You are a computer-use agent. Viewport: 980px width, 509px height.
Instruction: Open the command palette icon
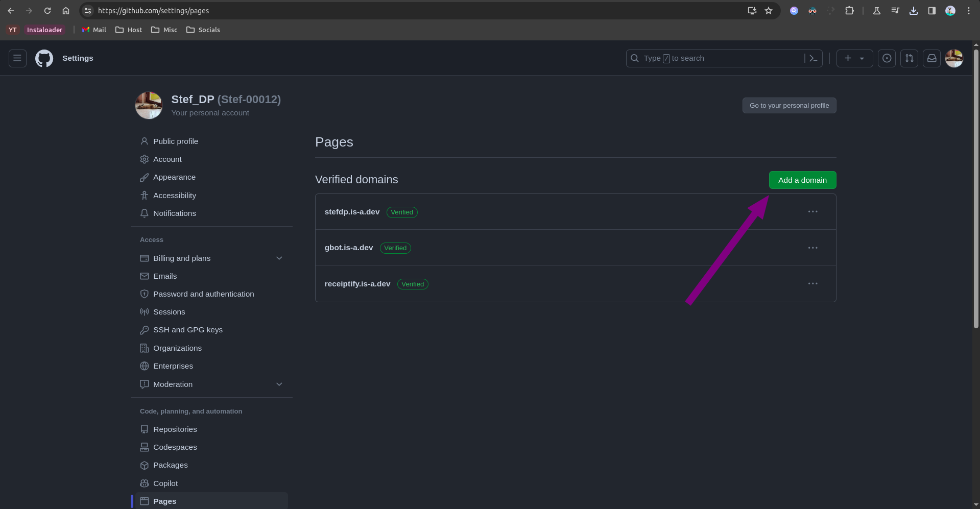(x=813, y=58)
